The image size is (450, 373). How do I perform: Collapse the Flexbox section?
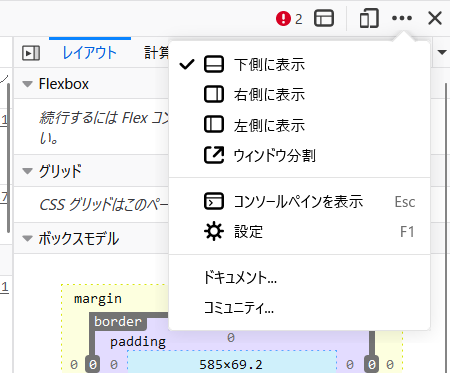coord(27,84)
